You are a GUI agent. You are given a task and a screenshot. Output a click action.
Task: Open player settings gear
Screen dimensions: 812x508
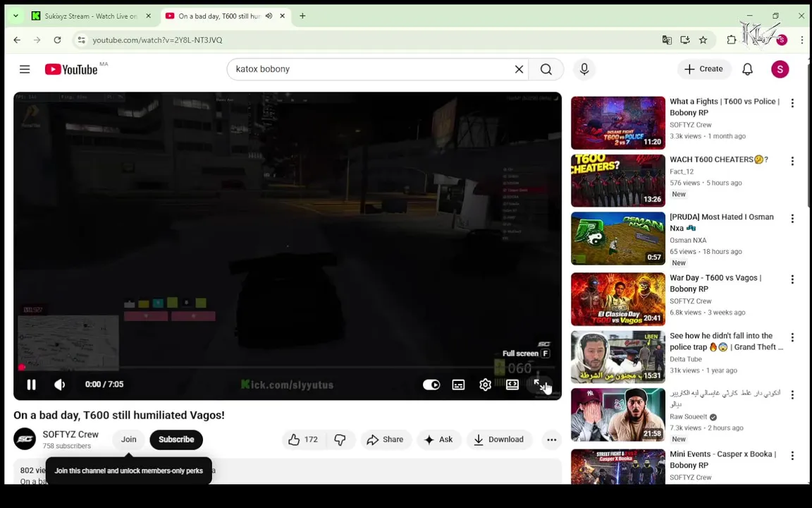(485, 385)
